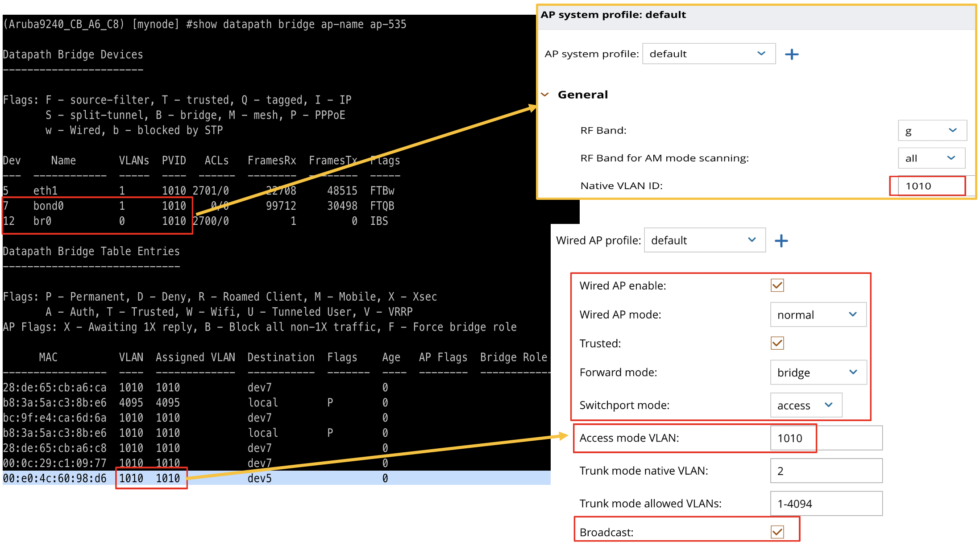Viewport: 980px width, 546px height.
Task: Click the Datapath Bridge Table Entries heading
Action: tap(91, 252)
